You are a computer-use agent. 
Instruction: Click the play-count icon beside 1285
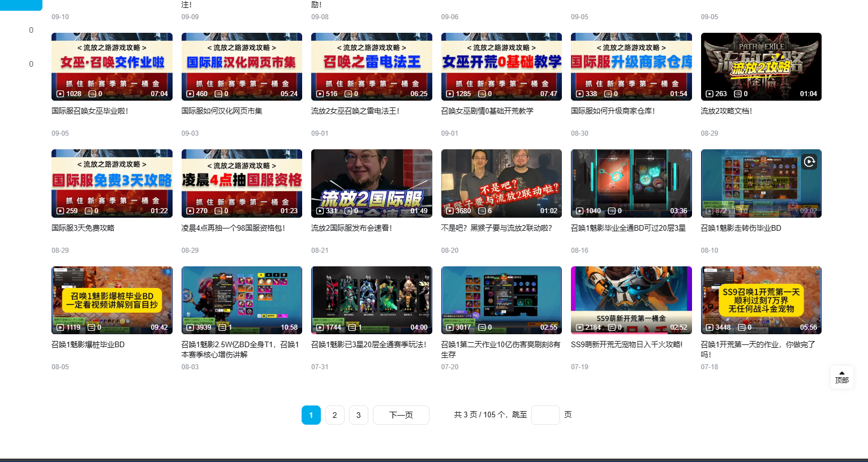click(450, 94)
